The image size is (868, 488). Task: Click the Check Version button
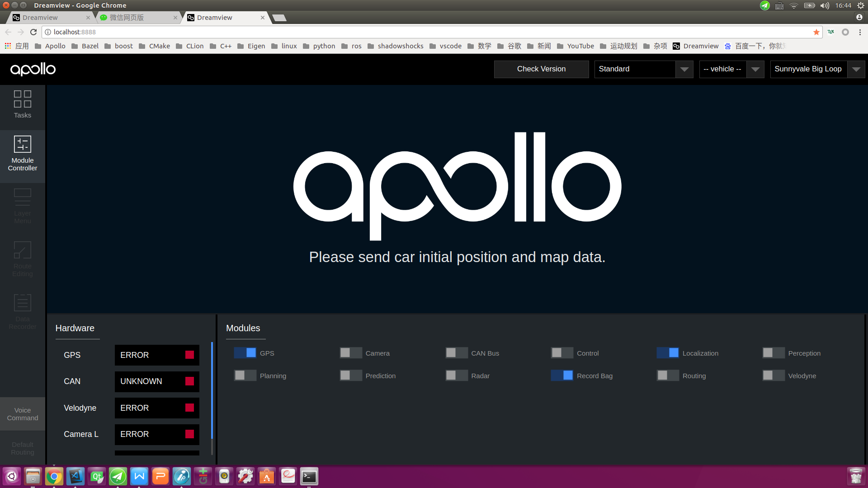point(541,69)
